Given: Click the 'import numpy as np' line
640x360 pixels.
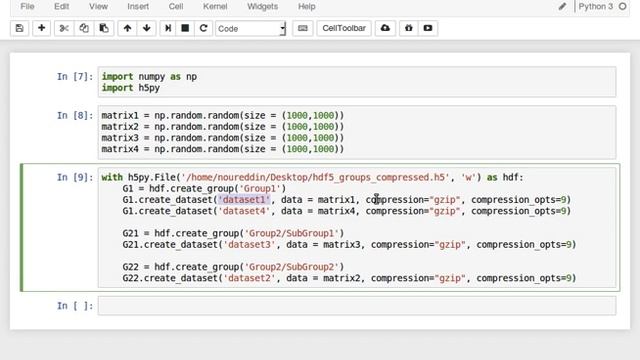Looking at the screenshot, I should click(149, 77).
